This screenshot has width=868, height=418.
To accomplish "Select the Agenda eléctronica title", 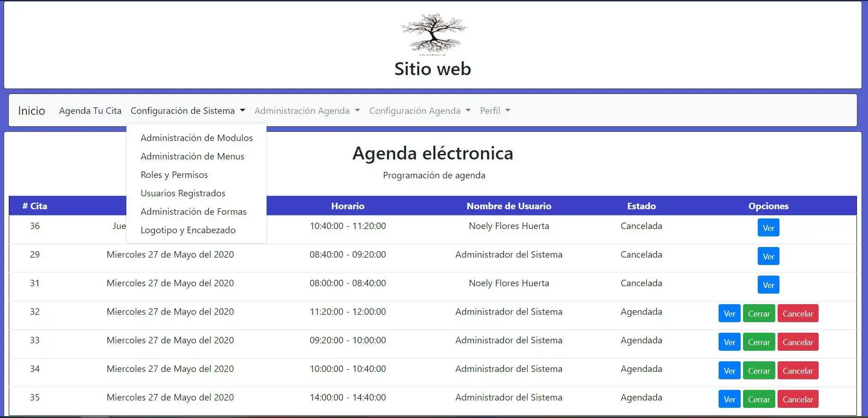I will click(x=433, y=153).
